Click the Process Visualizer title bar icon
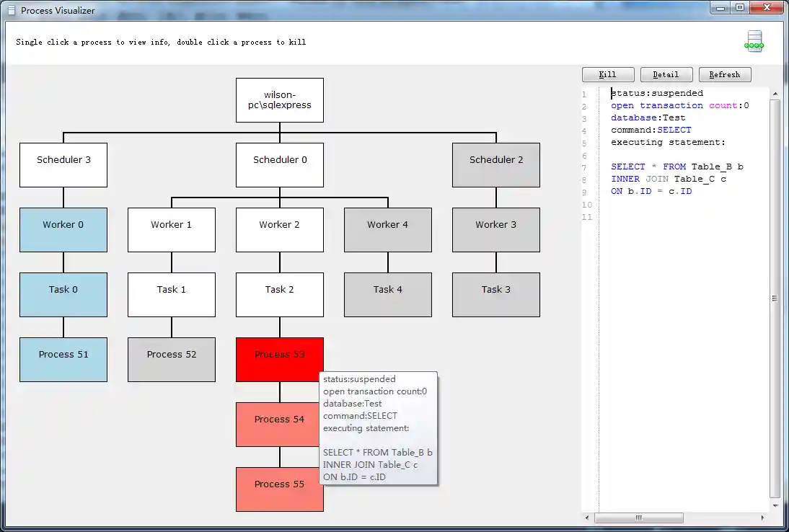 [11, 10]
